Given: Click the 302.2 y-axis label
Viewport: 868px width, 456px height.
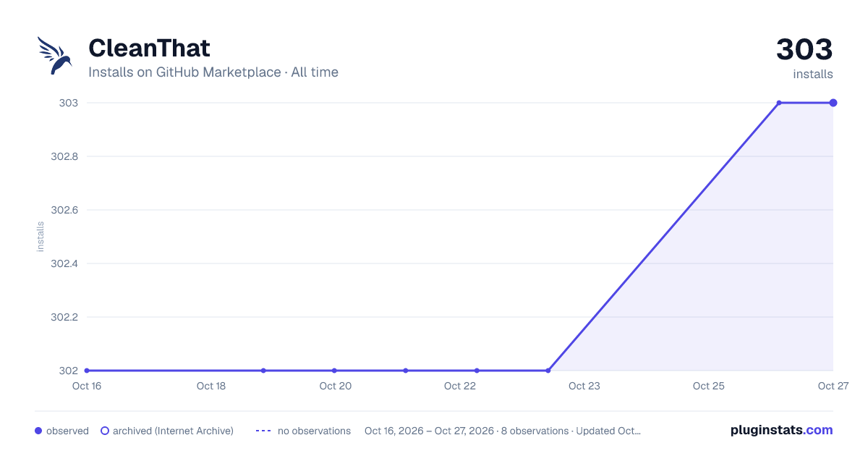Looking at the screenshot, I should click(x=64, y=317).
